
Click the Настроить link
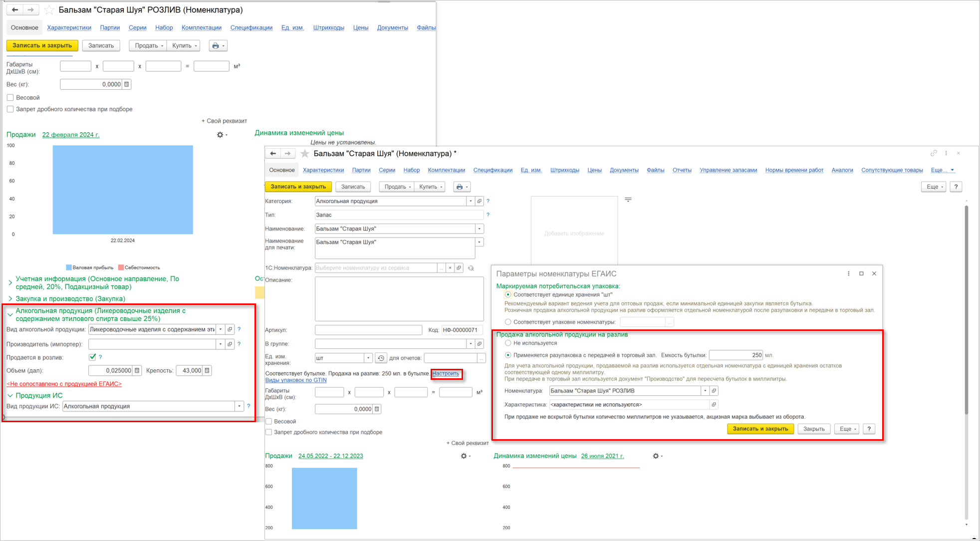pos(446,373)
